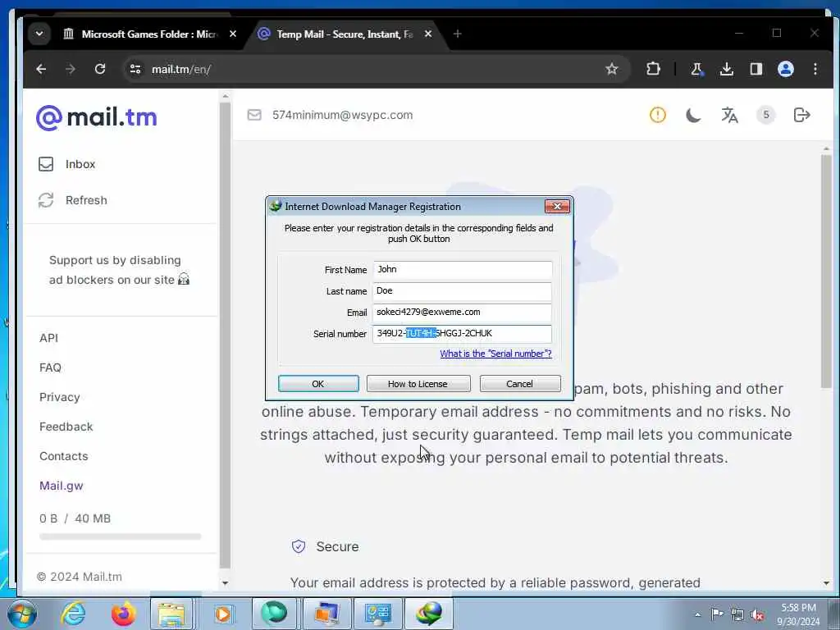840x630 pixels.
Task: Open the media player taskbar icon
Action: pyautogui.click(x=222, y=614)
